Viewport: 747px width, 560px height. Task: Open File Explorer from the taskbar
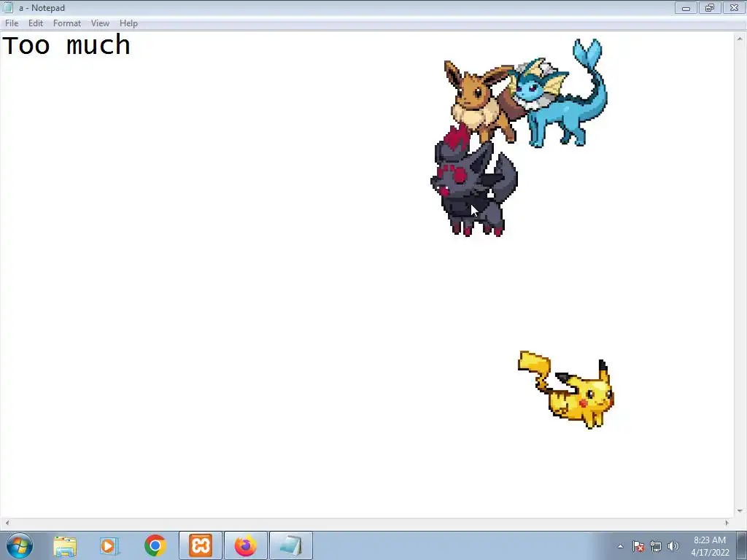(65, 545)
